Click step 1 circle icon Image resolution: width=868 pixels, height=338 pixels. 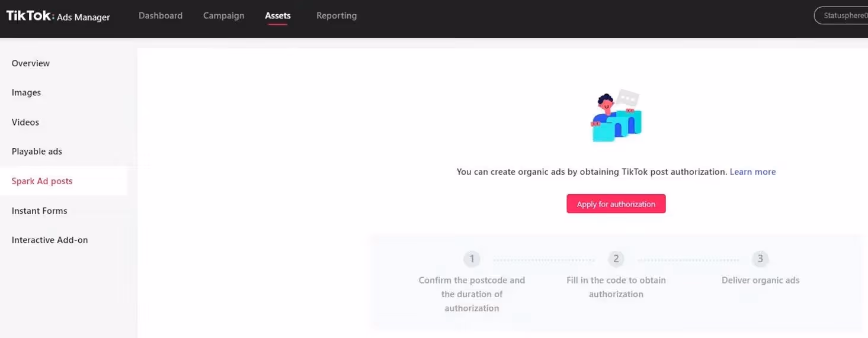(472, 259)
